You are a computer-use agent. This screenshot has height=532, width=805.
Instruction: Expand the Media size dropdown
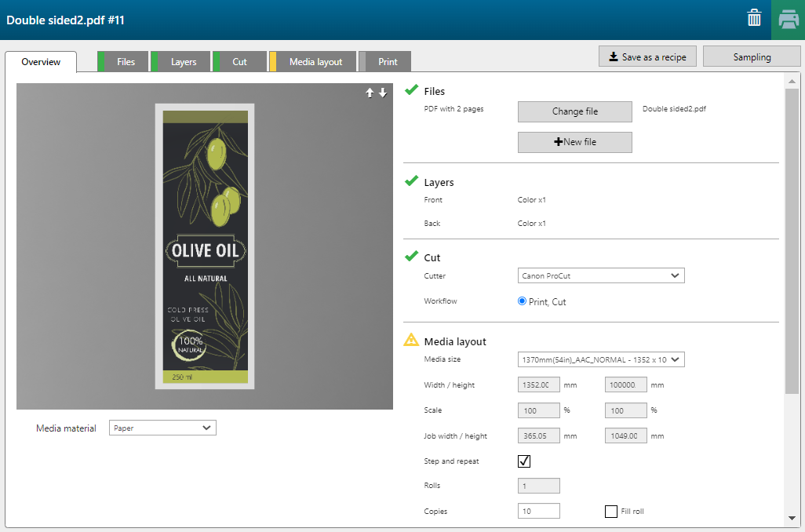click(601, 359)
